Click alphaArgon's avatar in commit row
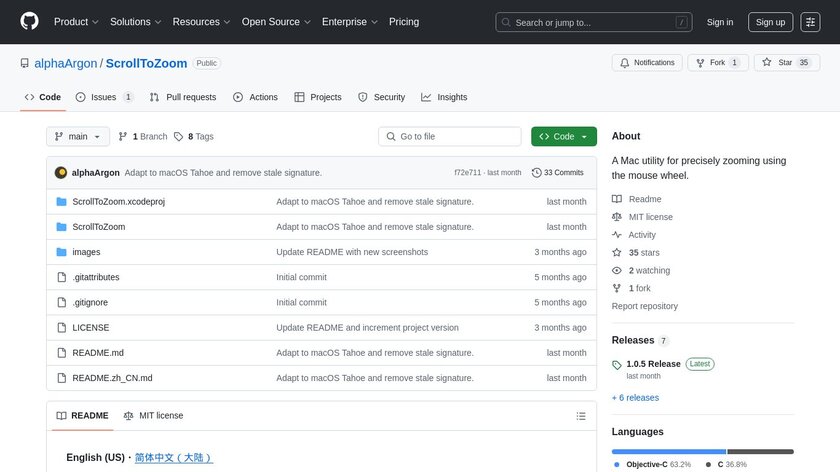The width and height of the screenshot is (840, 472). coord(61,173)
